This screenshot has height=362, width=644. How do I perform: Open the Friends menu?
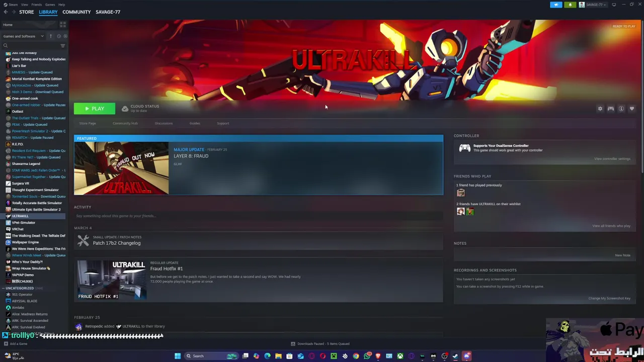(36, 5)
